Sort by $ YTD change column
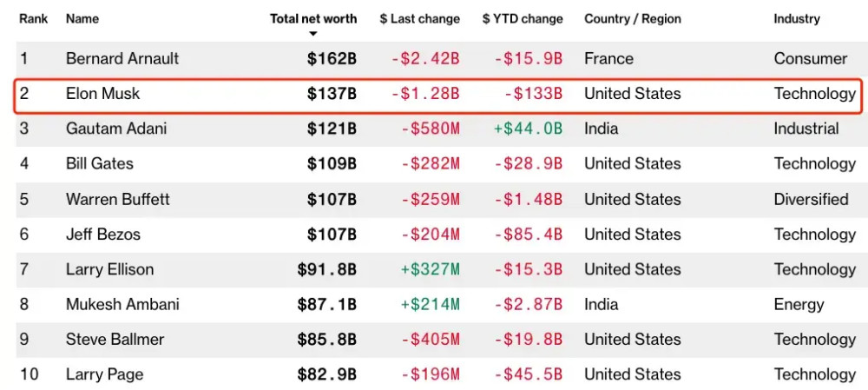868x390 pixels. (523, 19)
